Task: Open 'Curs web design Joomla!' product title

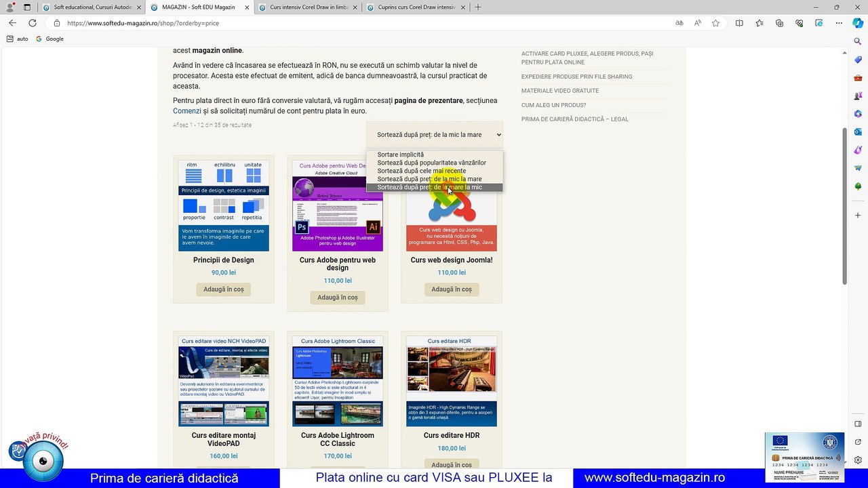Action: tap(452, 260)
